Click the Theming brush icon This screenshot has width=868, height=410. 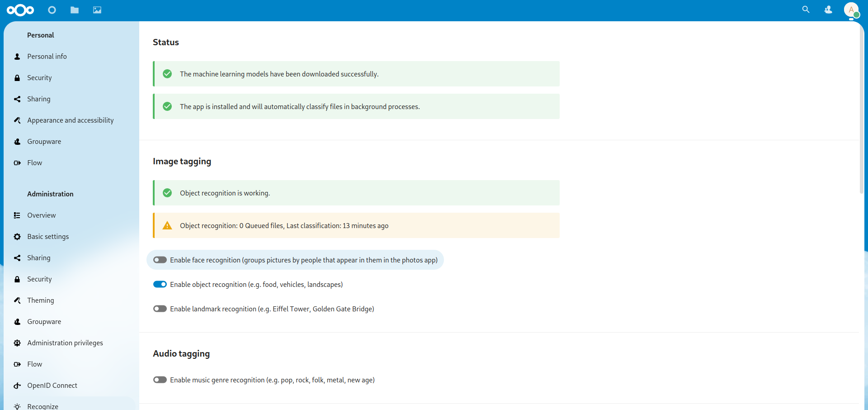pos(17,300)
